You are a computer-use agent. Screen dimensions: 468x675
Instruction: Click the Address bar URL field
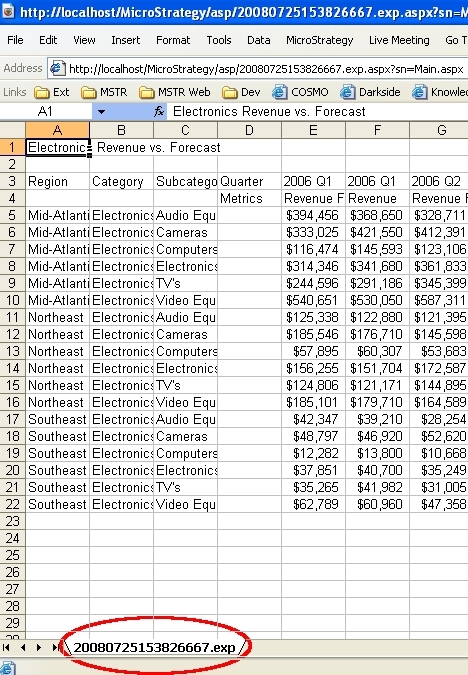[x=266, y=69]
